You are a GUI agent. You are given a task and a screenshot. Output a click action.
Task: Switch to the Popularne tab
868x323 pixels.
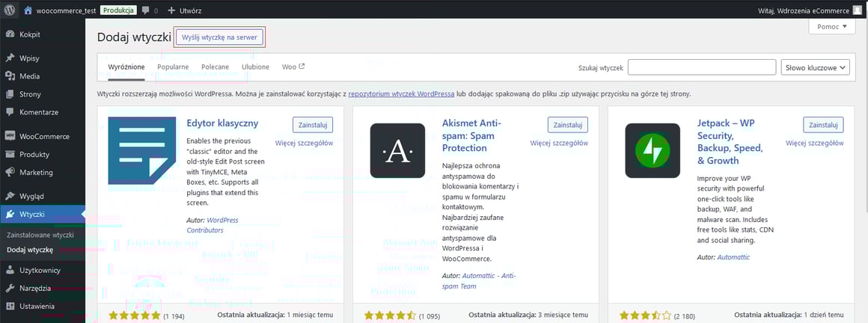pos(173,67)
